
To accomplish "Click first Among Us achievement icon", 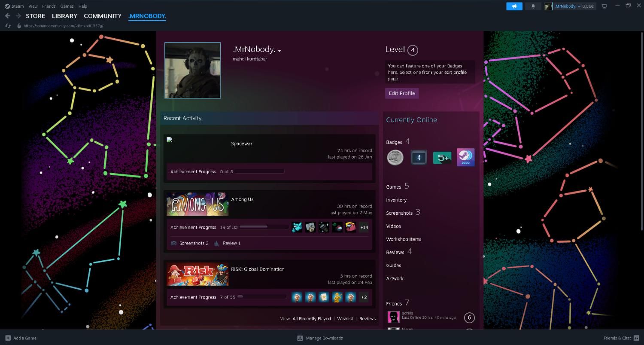I will pyautogui.click(x=297, y=227).
